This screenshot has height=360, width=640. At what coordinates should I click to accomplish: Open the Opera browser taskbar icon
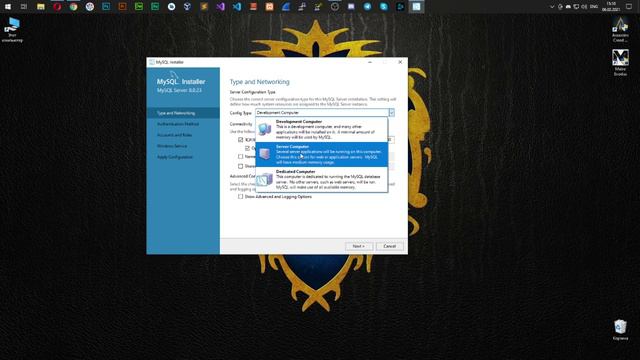pos(57,7)
